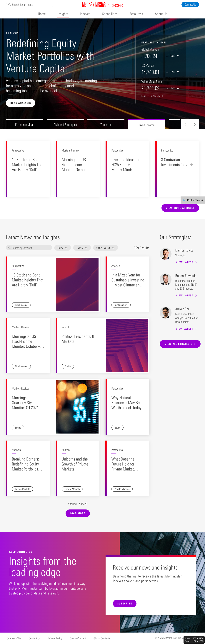This screenshot has height=644, width=205.
Task: View latest from Robert Edwards
Action: 186,295
